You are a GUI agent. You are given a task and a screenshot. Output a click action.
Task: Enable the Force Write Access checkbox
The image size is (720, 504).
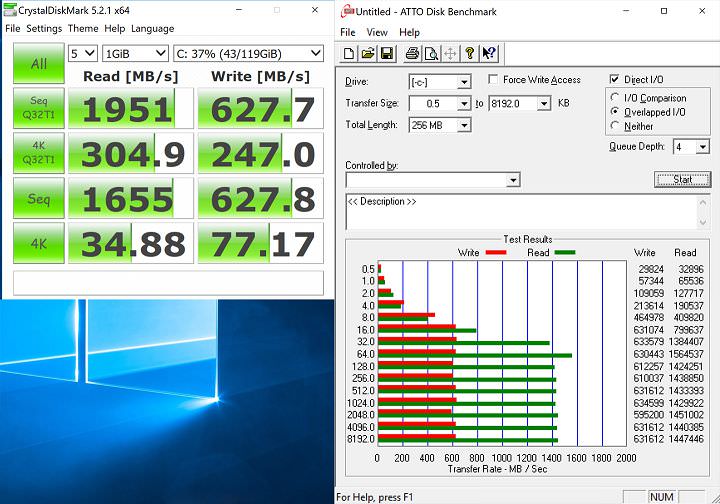point(494,80)
